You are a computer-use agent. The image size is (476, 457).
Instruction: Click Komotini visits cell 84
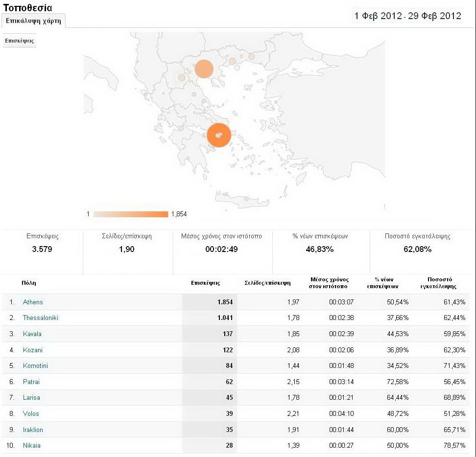tap(229, 366)
